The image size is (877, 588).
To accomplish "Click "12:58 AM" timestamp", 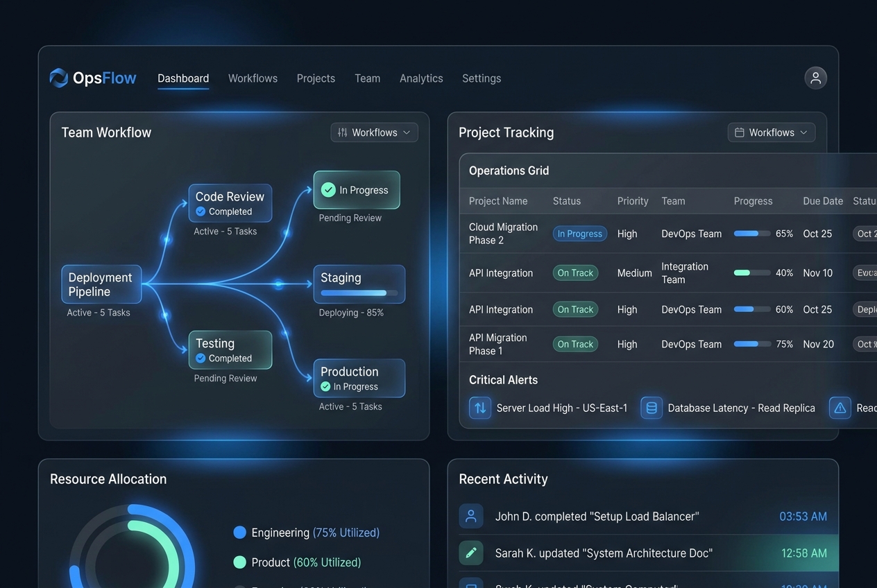I will pos(804,553).
